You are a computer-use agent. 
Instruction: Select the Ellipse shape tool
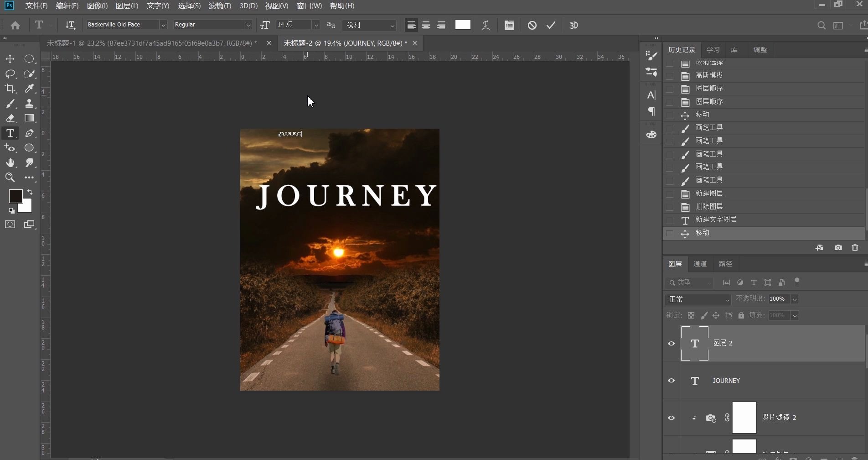click(x=29, y=148)
